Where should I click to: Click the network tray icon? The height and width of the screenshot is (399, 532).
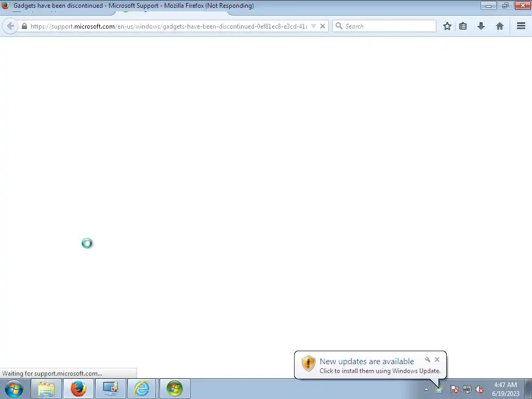tap(467, 389)
